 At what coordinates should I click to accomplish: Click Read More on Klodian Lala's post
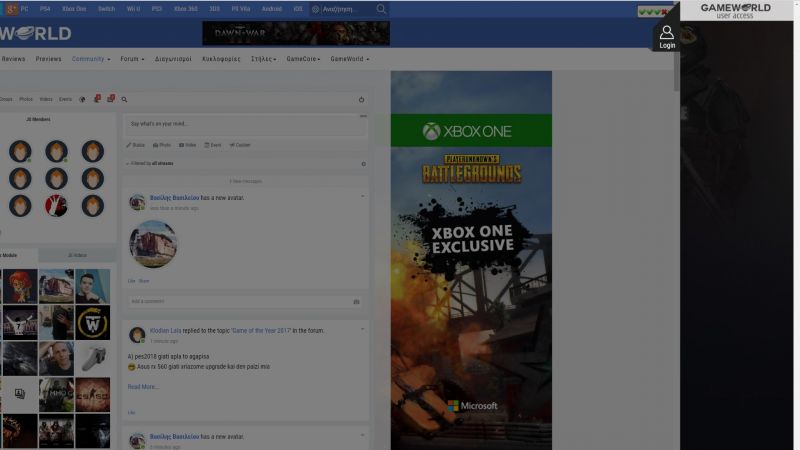coord(143,387)
